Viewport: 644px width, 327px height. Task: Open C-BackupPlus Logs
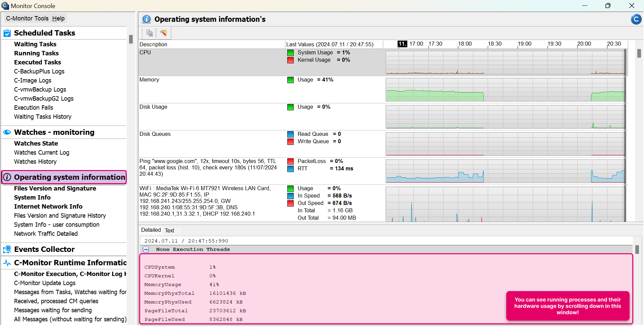pyautogui.click(x=39, y=71)
